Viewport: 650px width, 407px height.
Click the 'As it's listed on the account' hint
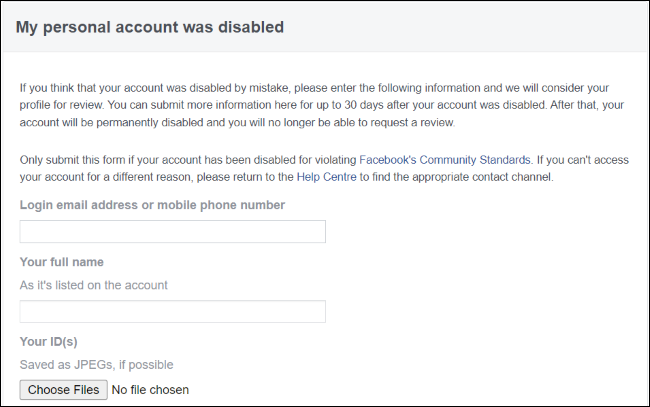(x=94, y=285)
